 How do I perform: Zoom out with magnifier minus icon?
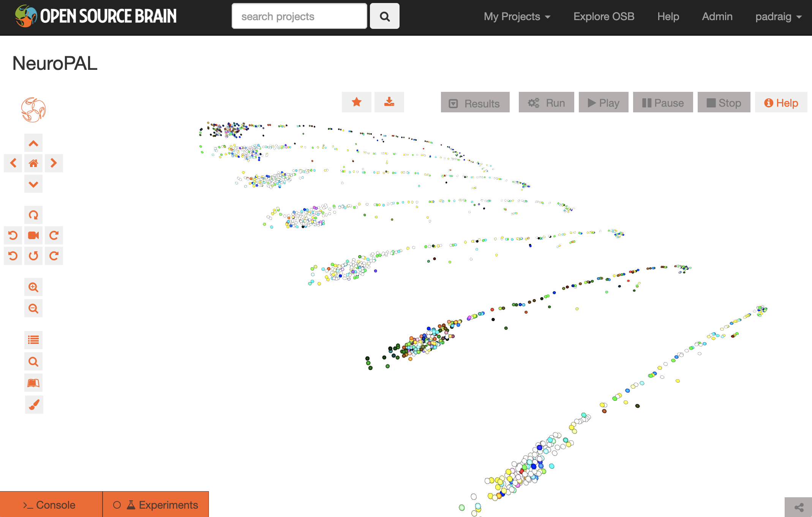[x=33, y=308]
